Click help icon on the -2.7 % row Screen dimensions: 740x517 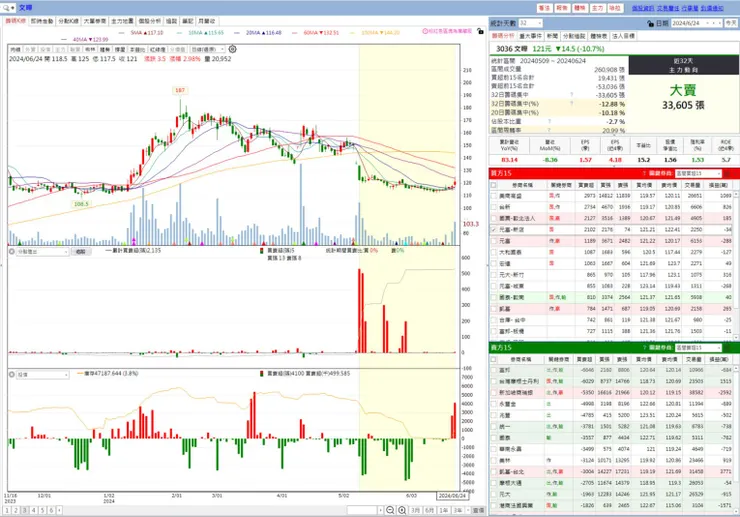pos(549,121)
